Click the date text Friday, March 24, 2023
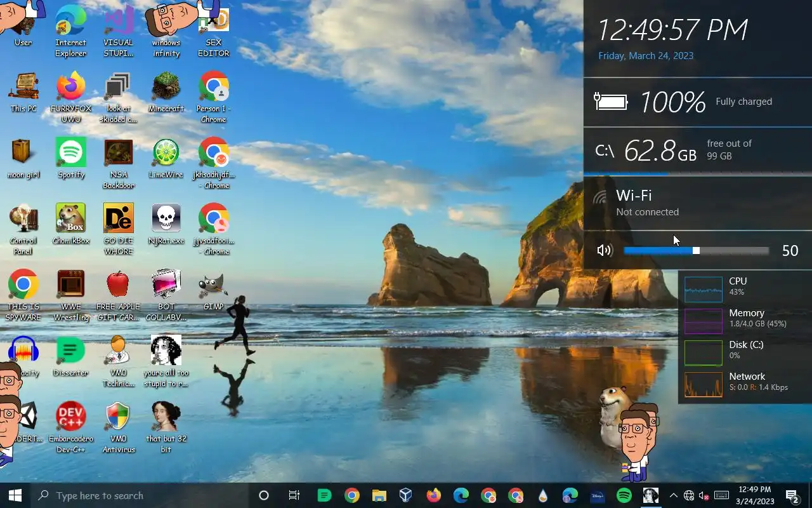This screenshot has height=508, width=812. click(646, 56)
